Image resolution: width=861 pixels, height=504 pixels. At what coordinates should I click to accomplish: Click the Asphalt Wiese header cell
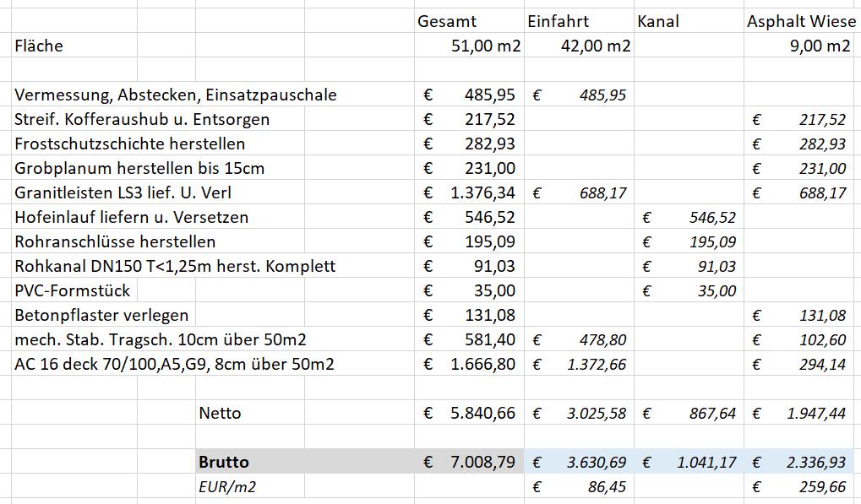point(802,21)
